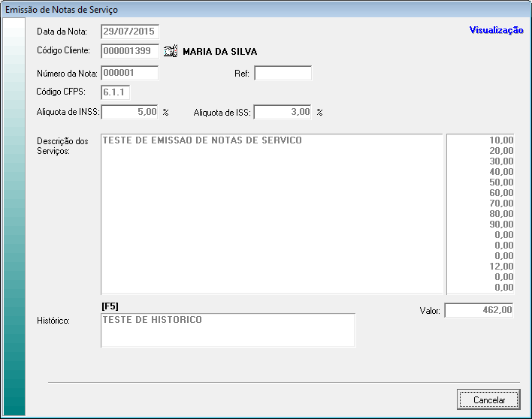The width and height of the screenshot is (532, 419).
Task: Select the Valor total field showing 462,00
Action: pos(479,310)
